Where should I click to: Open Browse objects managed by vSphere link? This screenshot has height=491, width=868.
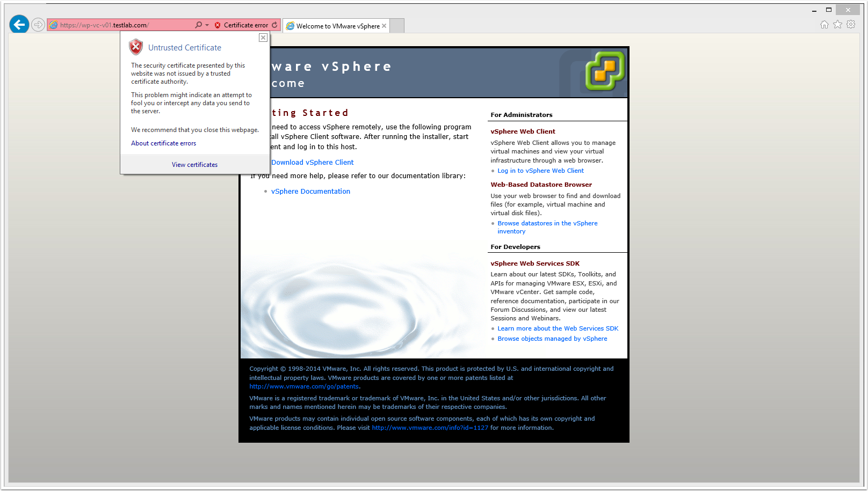[552, 339]
